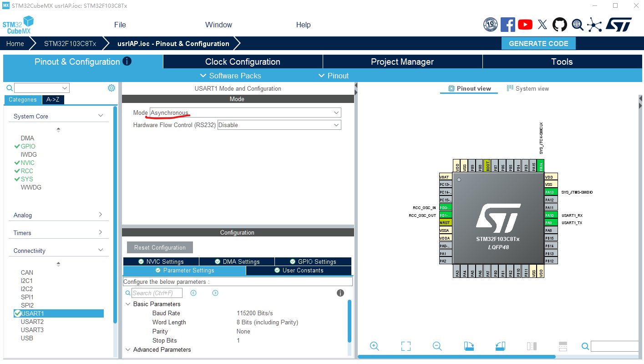644x364 pixels.
Task: Open the User Constants tab
Action: tap(299, 270)
